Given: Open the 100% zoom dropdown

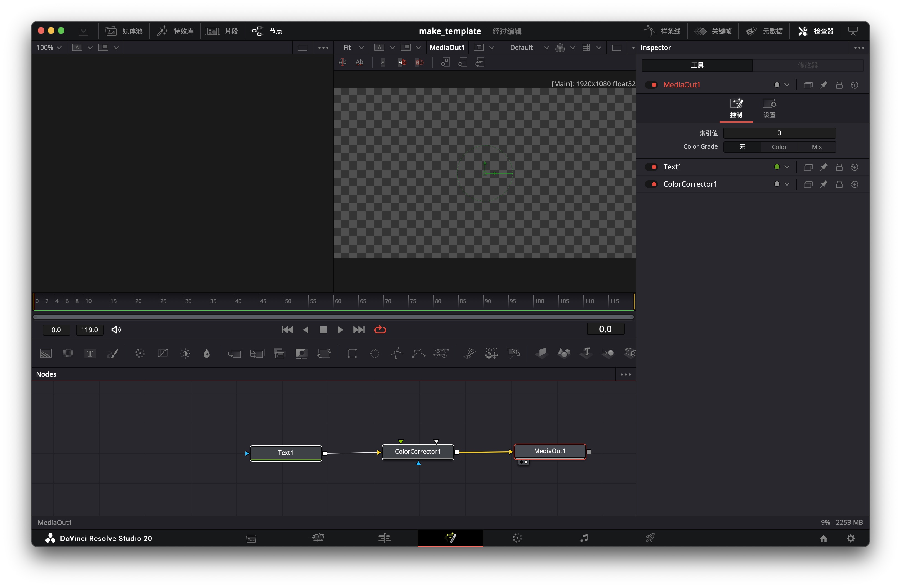Looking at the screenshot, I should coord(49,47).
